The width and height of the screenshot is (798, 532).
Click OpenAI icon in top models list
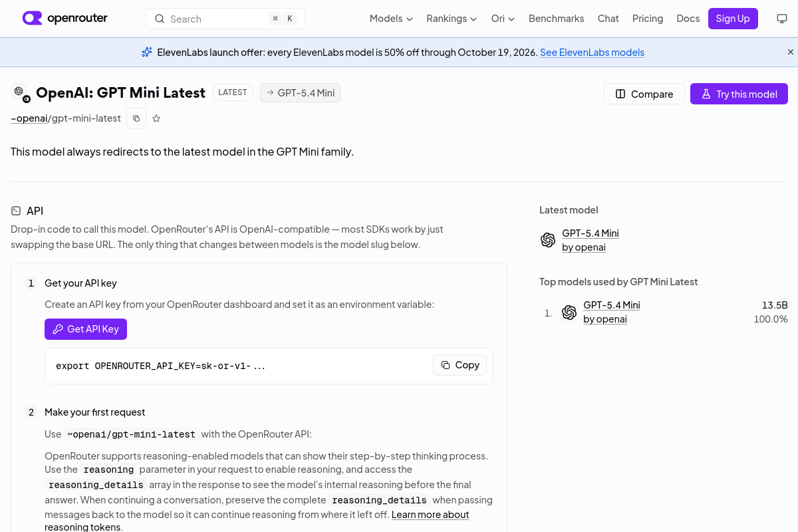tap(569, 313)
